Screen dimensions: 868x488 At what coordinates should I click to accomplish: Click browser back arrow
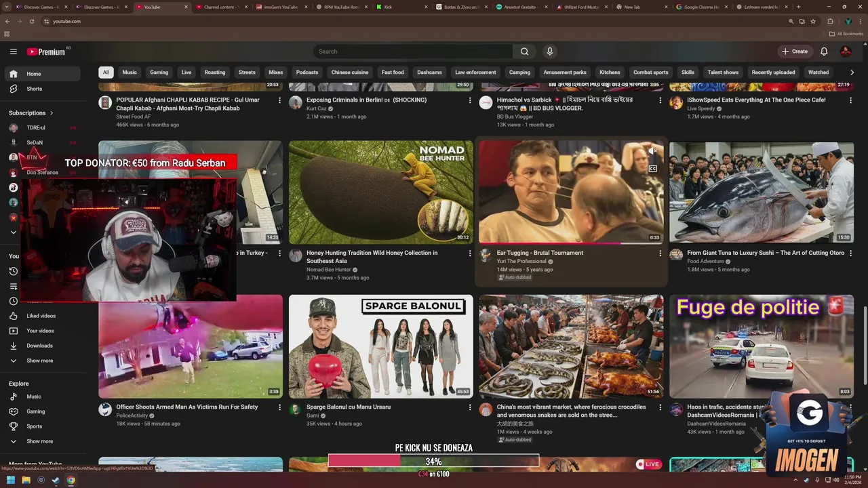(x=7, y=21)
